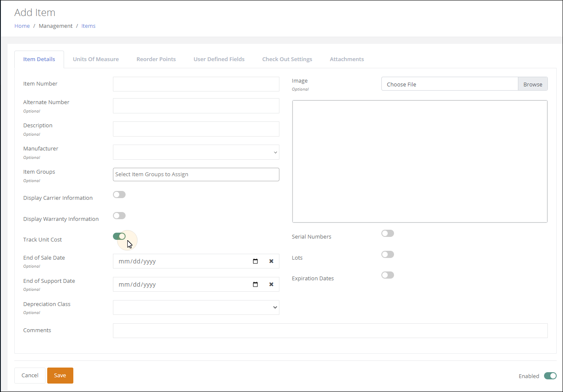Open the Attachments tab
Image resolution: width=563 pixels, height=392 pixels.
[347, 59]
